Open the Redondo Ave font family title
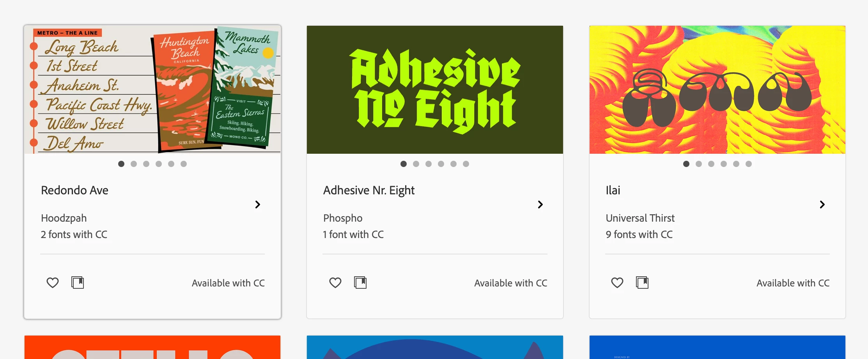868x359 pixels. tap(74, 190)
